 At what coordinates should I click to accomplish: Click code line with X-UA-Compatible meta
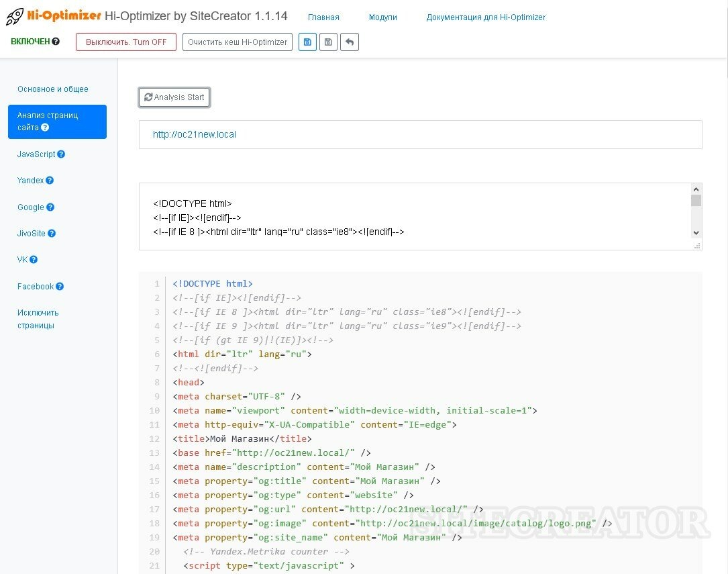314,424
